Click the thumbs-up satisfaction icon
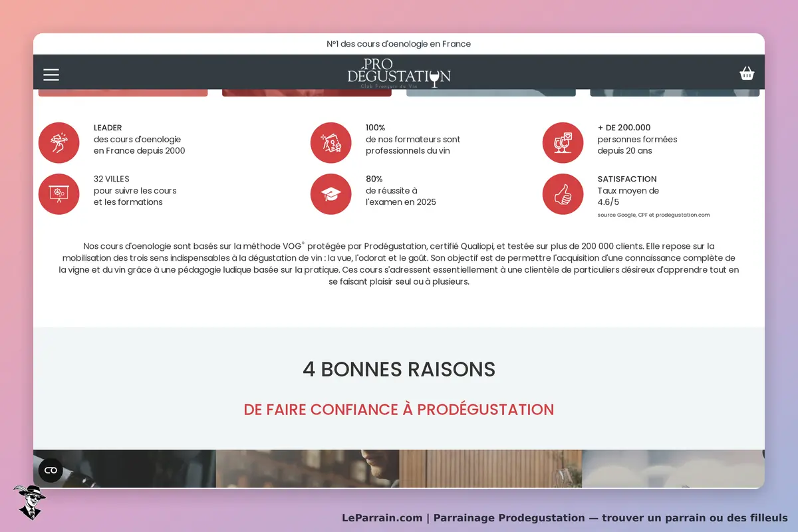The width and height of the screenshot is (798, 532). point(563,194)
